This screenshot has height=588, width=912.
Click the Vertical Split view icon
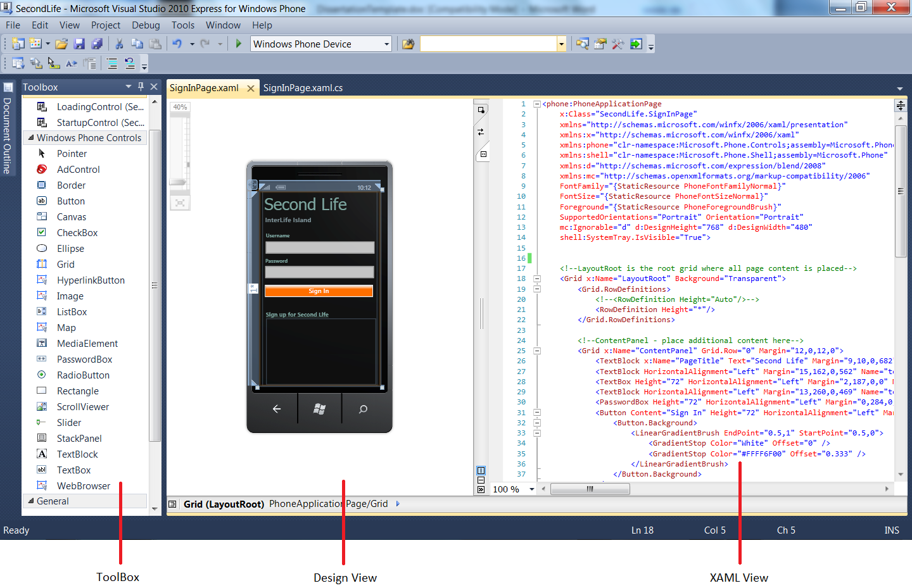coord(481,470)
